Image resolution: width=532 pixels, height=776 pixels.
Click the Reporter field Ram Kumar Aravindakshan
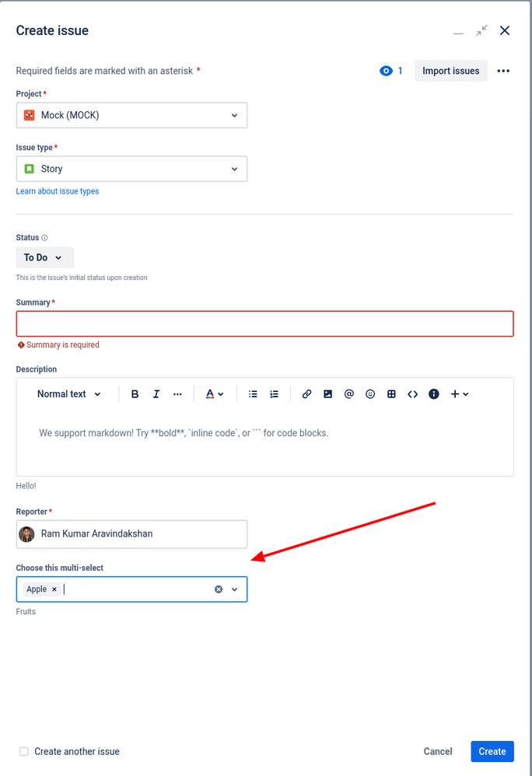[131, 534]
